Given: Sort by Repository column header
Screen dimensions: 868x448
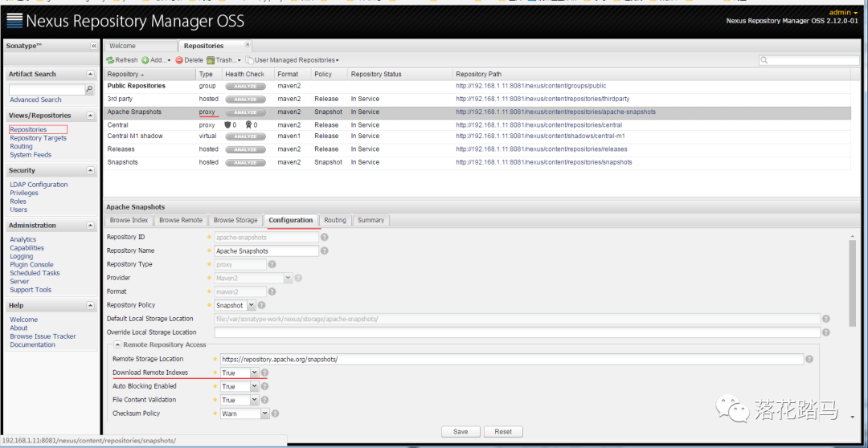Looking at the screenshot, I should point(149,74).
